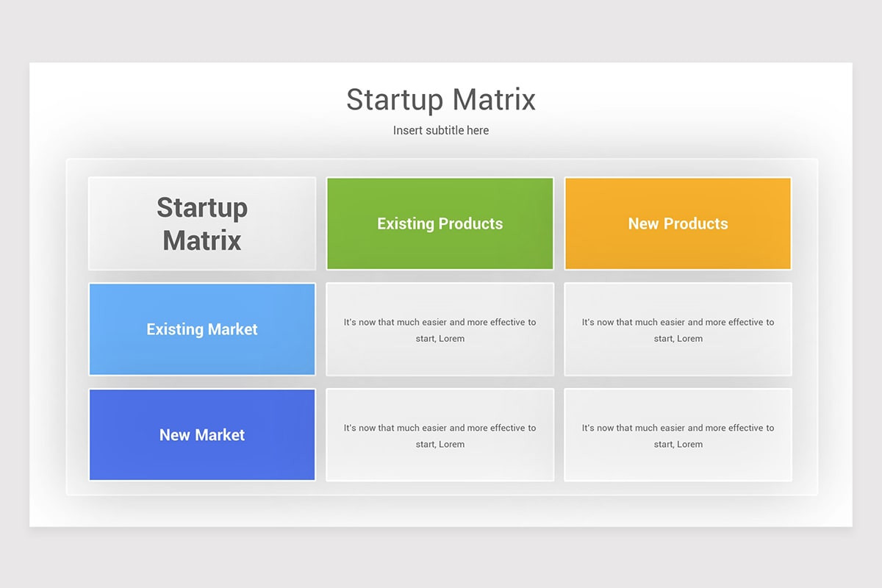The height and width of the screenshot is (588, 882).
Task: Click first text line in Existing Market, Existing Products cell
Action: (440, 322)
